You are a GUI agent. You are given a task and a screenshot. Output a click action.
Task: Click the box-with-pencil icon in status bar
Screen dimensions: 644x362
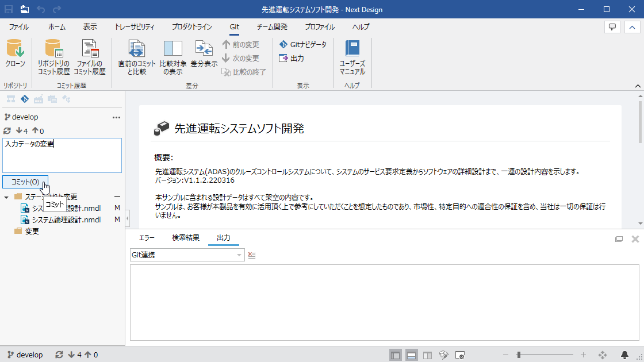pyautogui.click(x=443, y=355)
